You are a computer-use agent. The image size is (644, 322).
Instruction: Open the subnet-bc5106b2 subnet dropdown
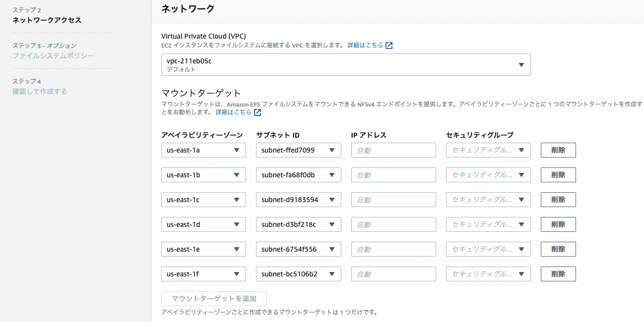(299, 274)
